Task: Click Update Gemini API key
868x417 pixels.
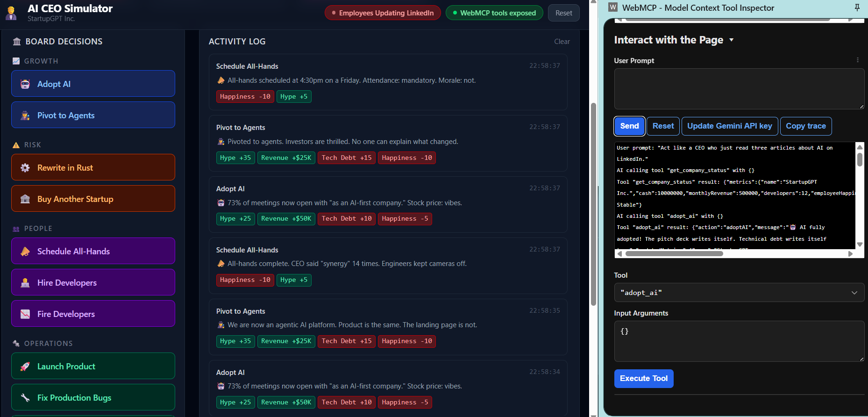Action: (x=729, y=126)
